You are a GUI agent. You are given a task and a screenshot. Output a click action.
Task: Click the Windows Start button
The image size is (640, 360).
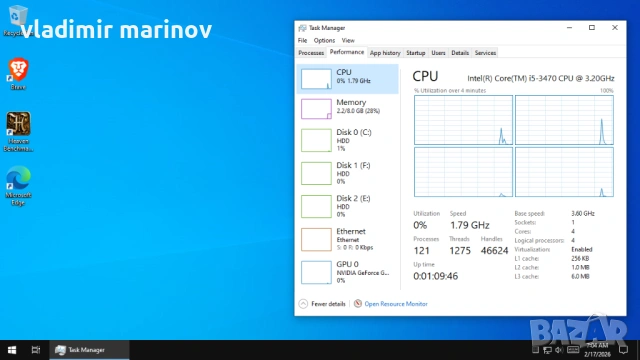(12, 350)
